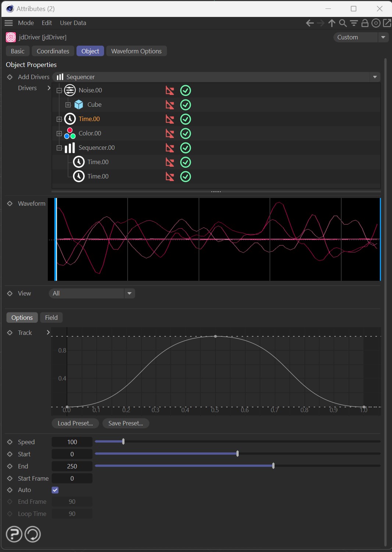Toggle the green enable check for Noise.00

(185, 91)
